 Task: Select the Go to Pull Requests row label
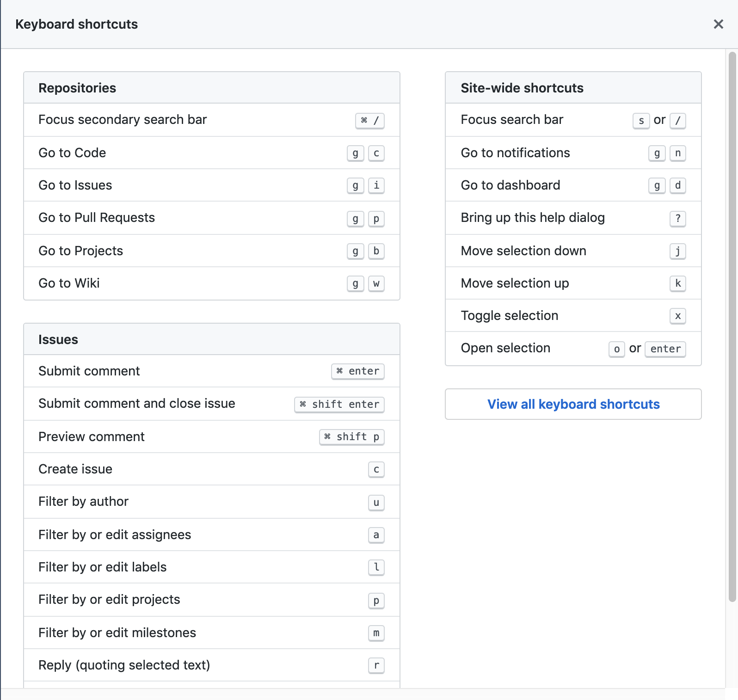tap(97, 218)
